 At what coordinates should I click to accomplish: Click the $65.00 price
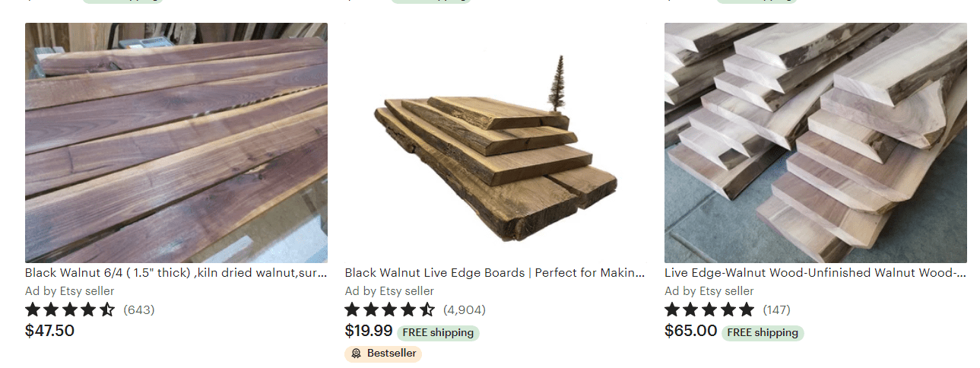pyautogui.click(x=691, y=331)
